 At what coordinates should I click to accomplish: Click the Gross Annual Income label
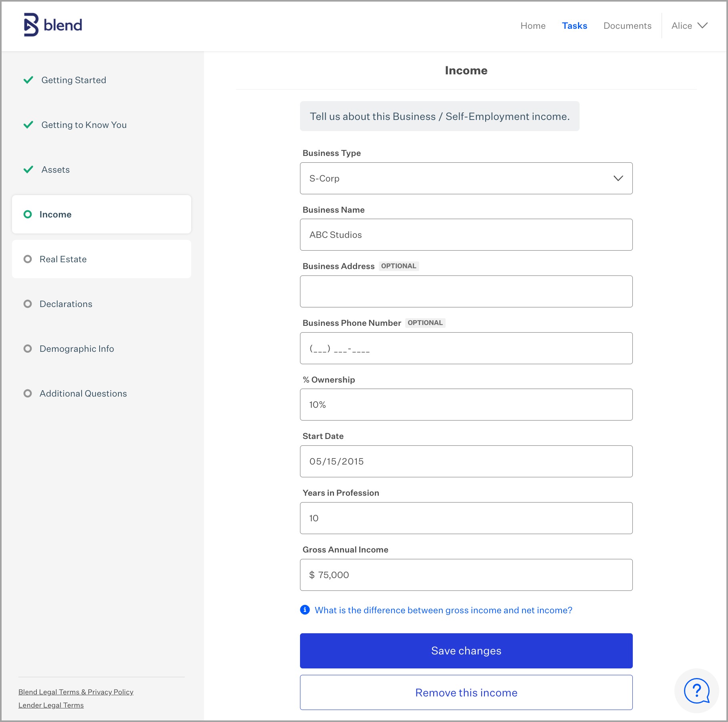click(x=345, y=550)
